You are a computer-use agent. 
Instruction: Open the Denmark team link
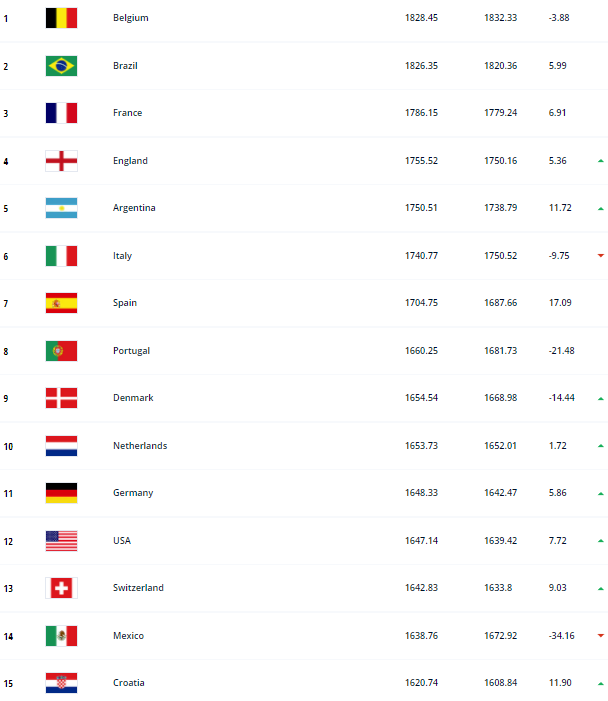[x=133, y=398]
